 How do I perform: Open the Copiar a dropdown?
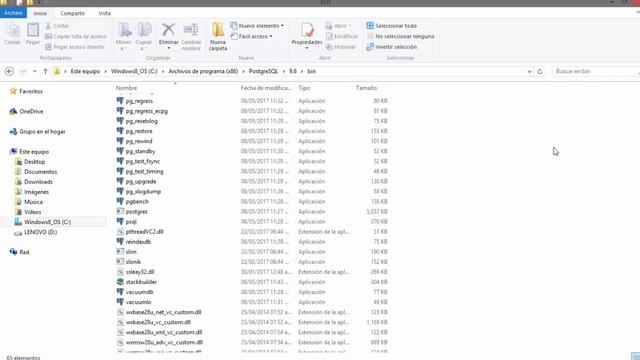[144, 37]
